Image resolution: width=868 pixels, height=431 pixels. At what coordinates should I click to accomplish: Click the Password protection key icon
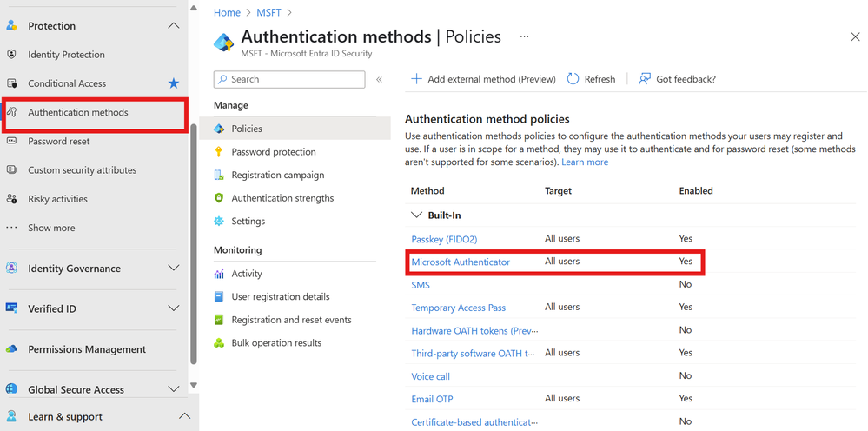(219, 152)
